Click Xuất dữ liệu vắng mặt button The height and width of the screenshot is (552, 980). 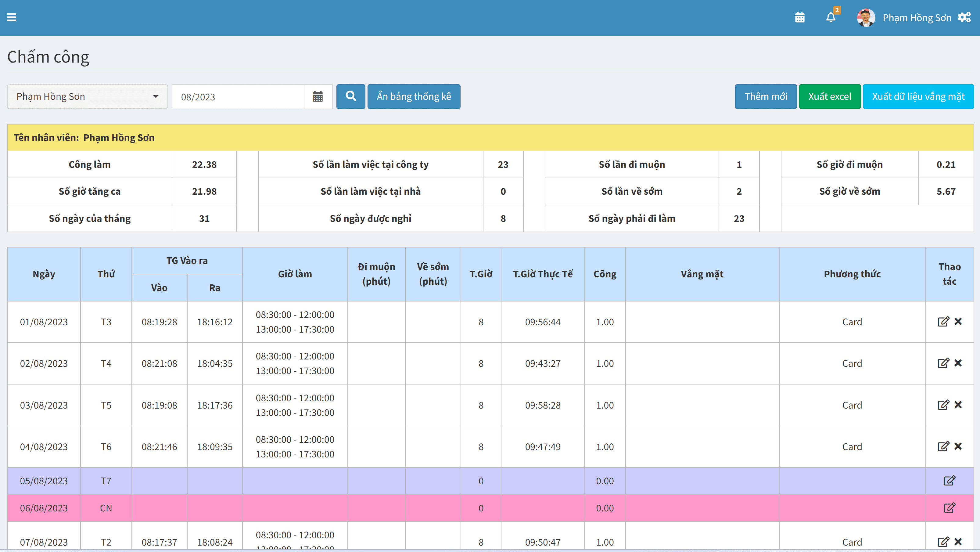pyautogui.click(x=918, y=97)
